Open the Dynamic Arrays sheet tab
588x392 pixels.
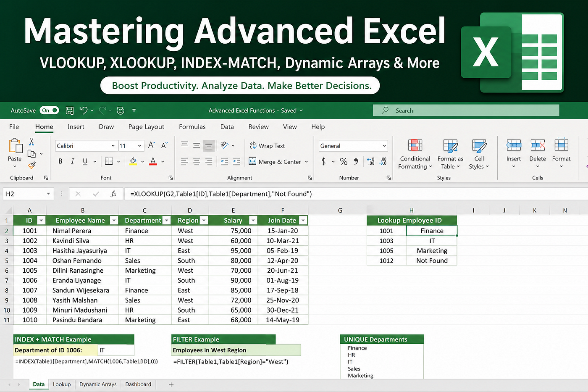tap(98, 384)
